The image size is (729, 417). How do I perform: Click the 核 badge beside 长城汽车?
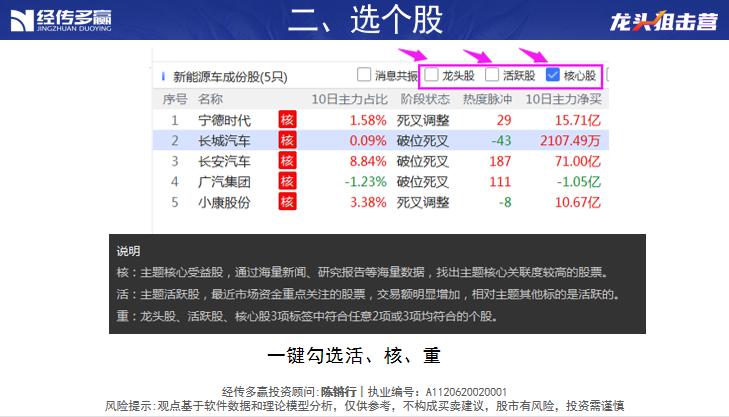[287, 140]
